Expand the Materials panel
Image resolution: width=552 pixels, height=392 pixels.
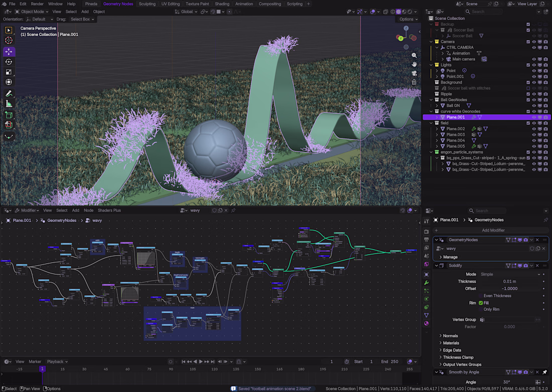pos(451,343)
